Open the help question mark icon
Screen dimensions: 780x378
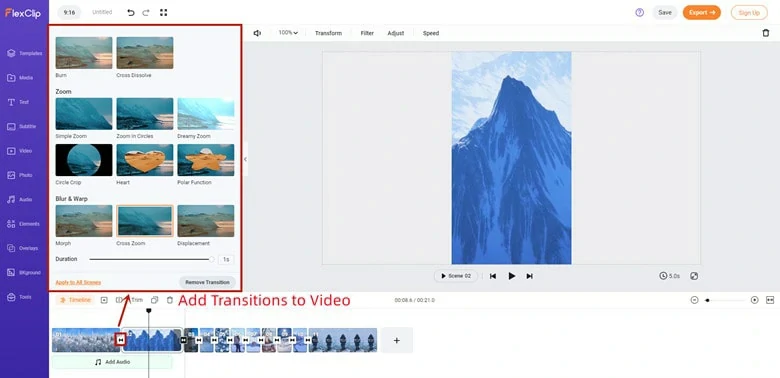[x=640, y=12]
